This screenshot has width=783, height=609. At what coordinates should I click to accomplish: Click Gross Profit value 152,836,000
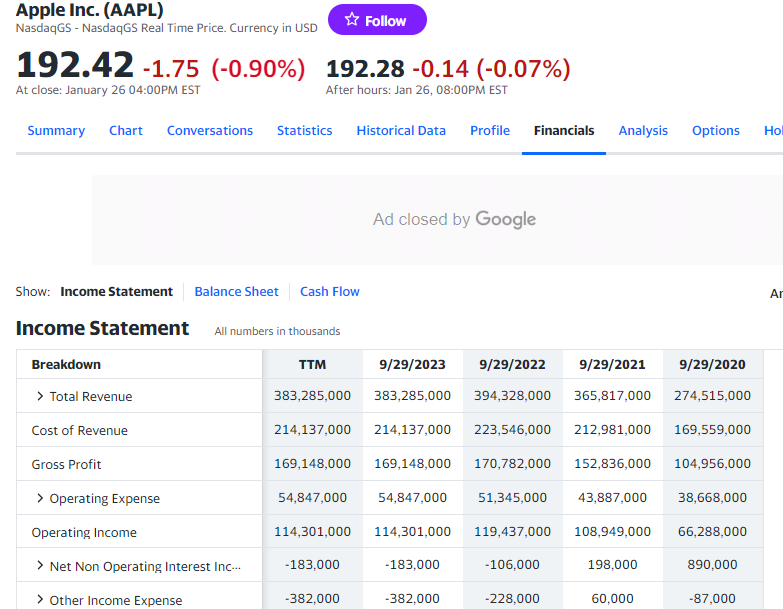point(612,463)
